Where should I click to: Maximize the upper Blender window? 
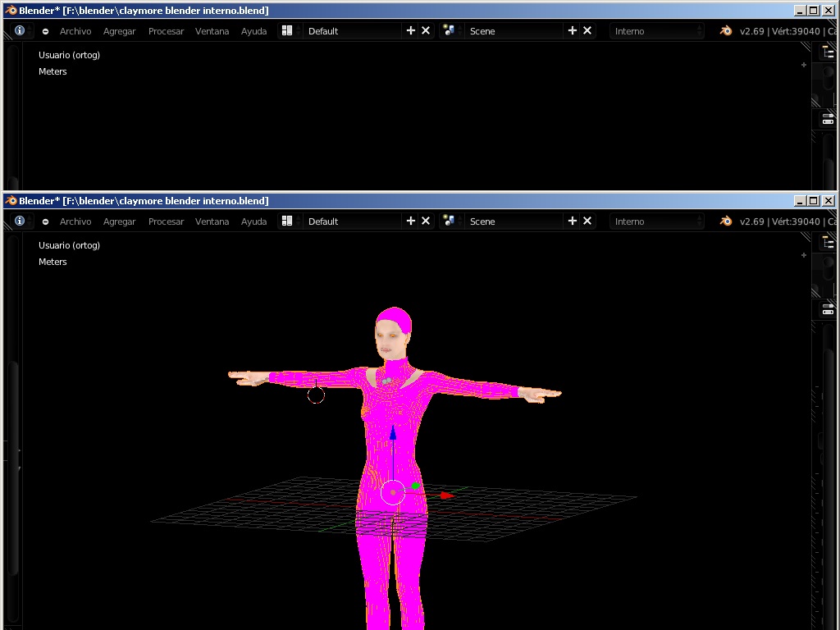click(x=813, y=10)
